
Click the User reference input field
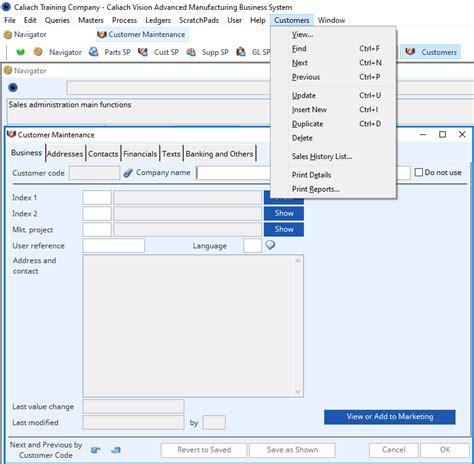click(x=114, y=246)
